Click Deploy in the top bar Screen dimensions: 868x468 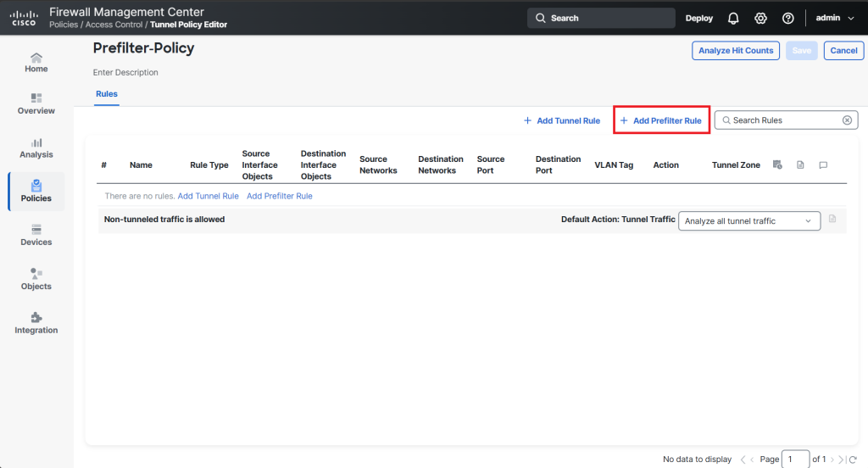699,19
